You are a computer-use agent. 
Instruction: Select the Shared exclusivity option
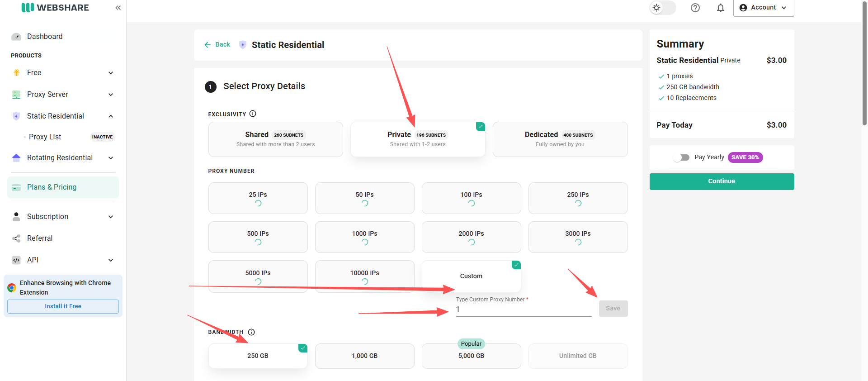(276, 139)
